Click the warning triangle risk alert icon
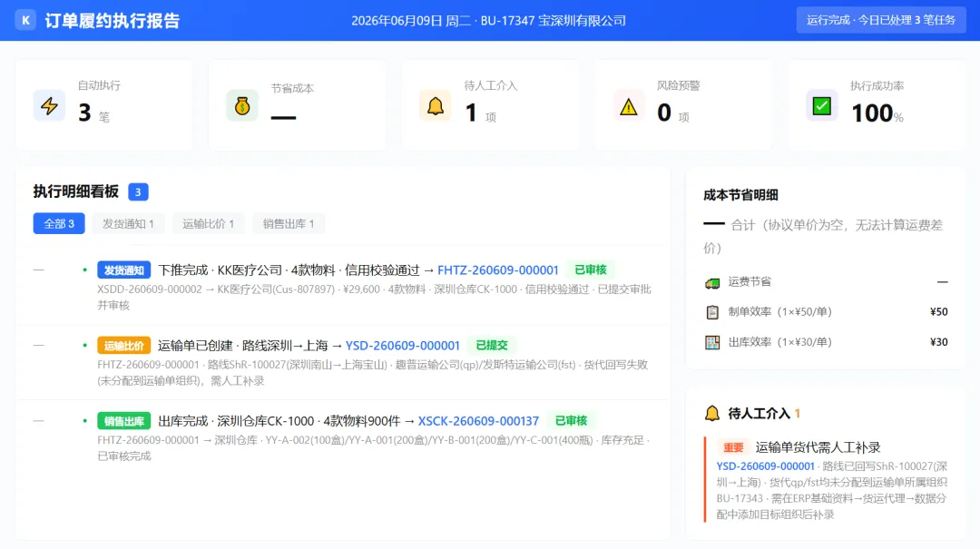This screenshot has height=549, width=980. [x=629, y=106]
